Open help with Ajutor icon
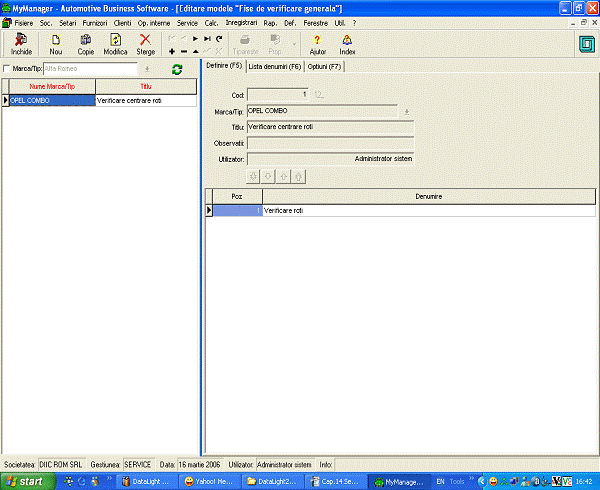Image resolution: width=600 pixels, height=490 pixels. tap(317, 43)
